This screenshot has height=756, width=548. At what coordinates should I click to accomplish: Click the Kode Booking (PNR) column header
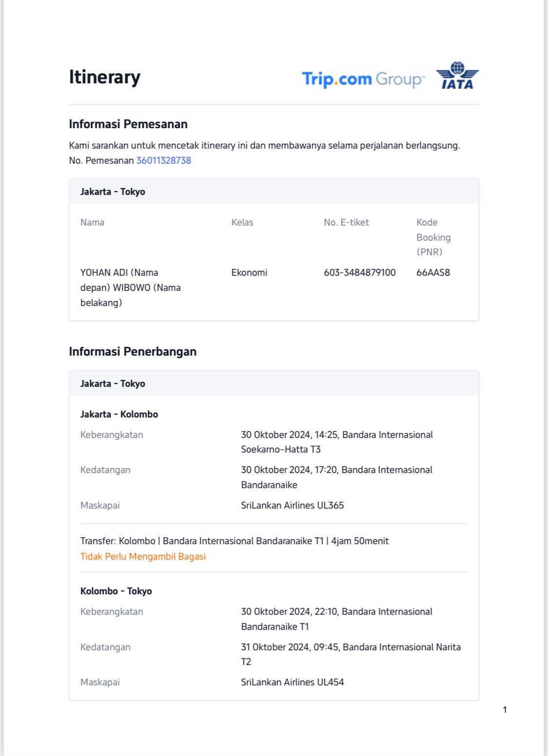[433, 237]
